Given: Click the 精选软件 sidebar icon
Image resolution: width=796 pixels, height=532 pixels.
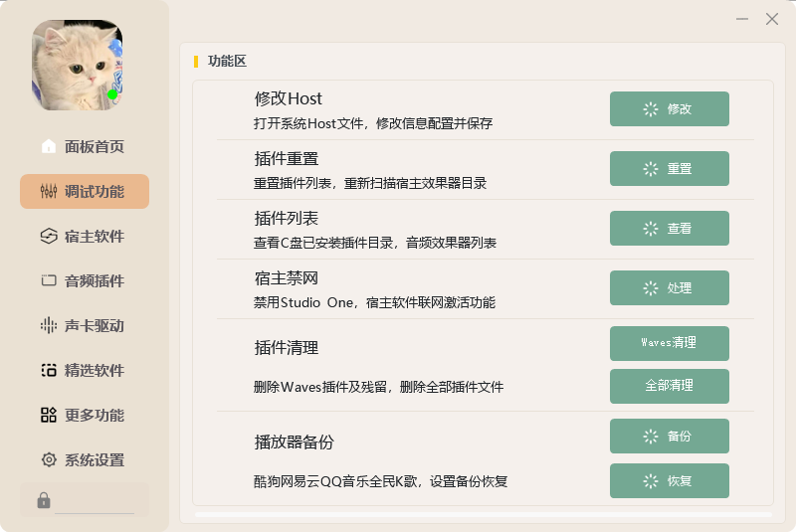Looking at the screenshot, I should point(48,370).
